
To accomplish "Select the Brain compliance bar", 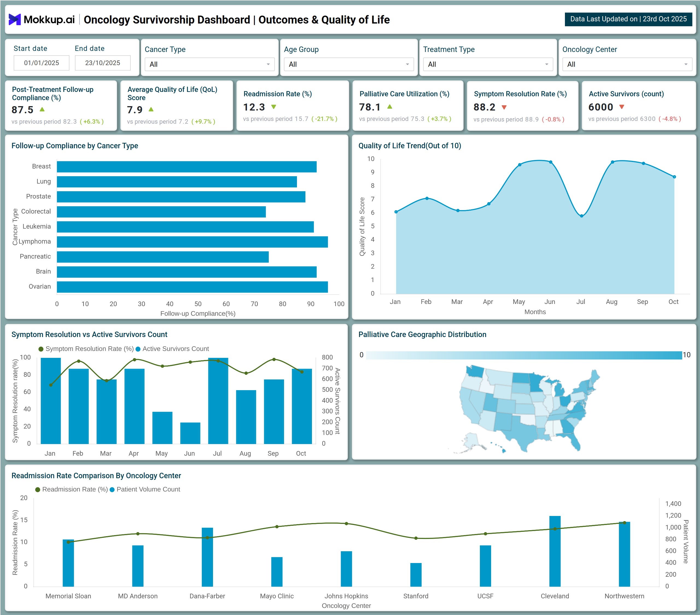I will coord(187,272).
